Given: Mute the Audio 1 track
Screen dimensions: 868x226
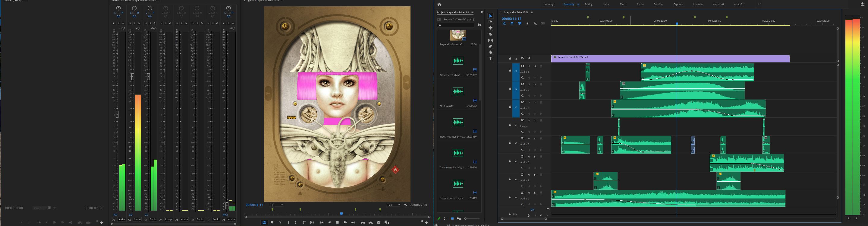Looking at the screenshot, I should 529,66.
